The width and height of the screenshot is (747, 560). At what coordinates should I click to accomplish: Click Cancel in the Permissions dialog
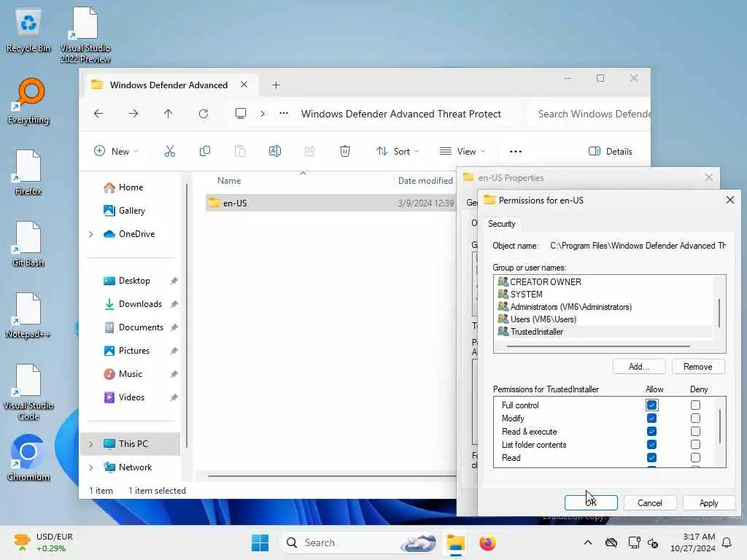coord(650,503)
